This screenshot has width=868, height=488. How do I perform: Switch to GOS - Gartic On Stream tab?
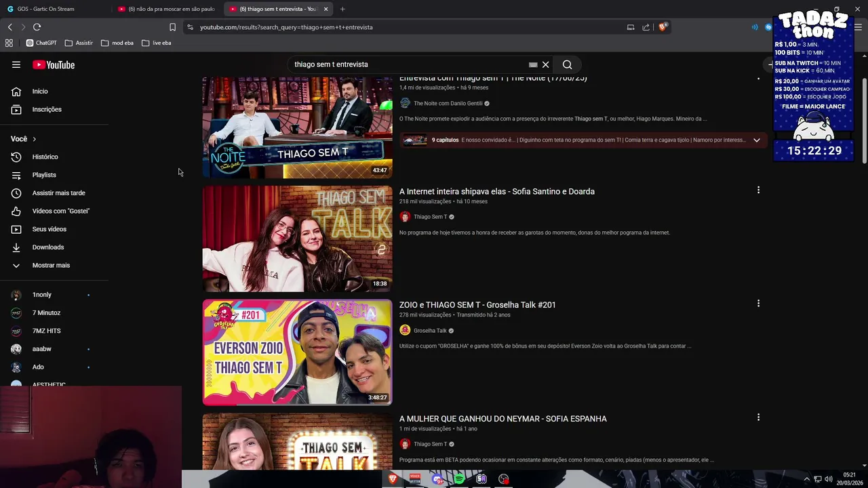pyautogui.click(x=56, y=9)
